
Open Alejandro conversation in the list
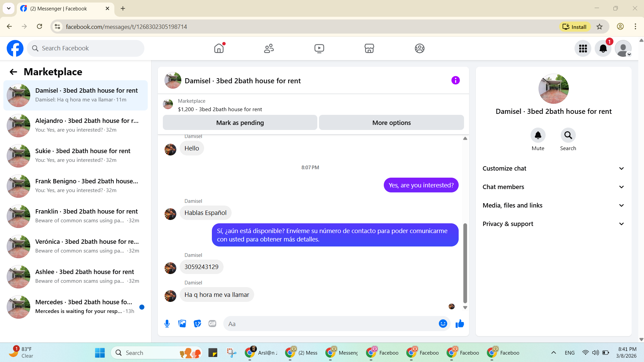pyautogui.click(x=76, y=126)
